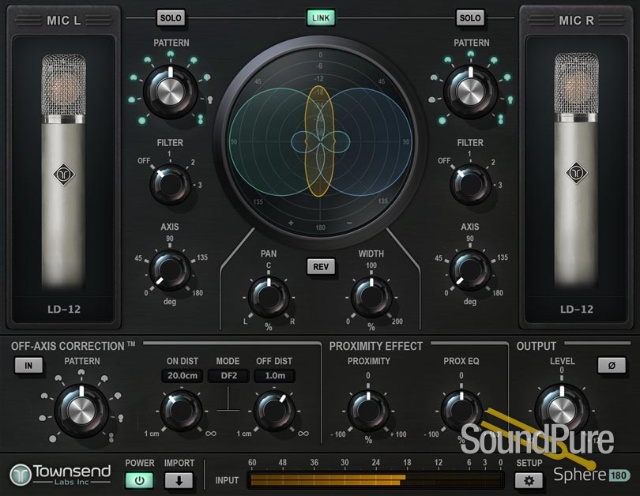This screenshot has height=496, width=640.
Task: Click the Off-Axis Correction PATTERN knob
Action: click(82, 410)
